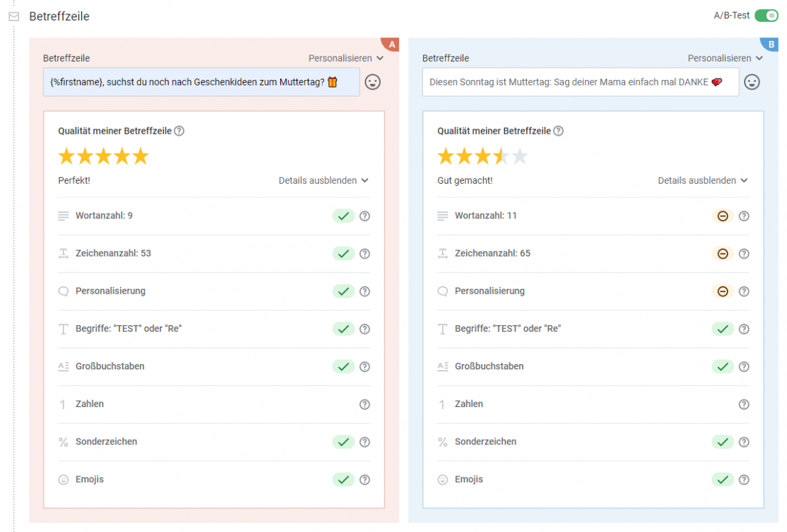
Task: Open help for Zahlen in variant B
Action: [744, 404]
